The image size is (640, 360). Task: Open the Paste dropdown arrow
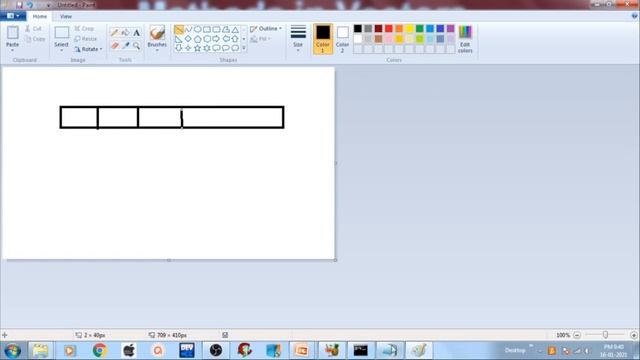13,51
